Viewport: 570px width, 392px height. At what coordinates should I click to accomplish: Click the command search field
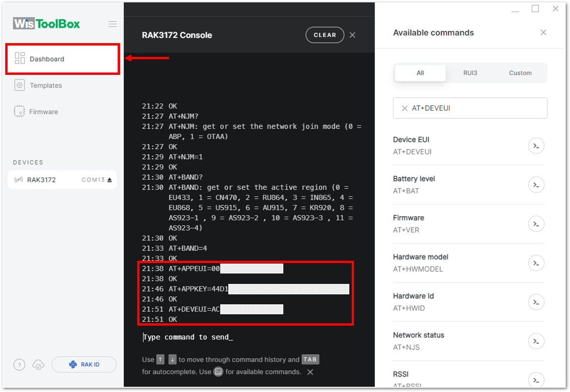click(470, 108)
